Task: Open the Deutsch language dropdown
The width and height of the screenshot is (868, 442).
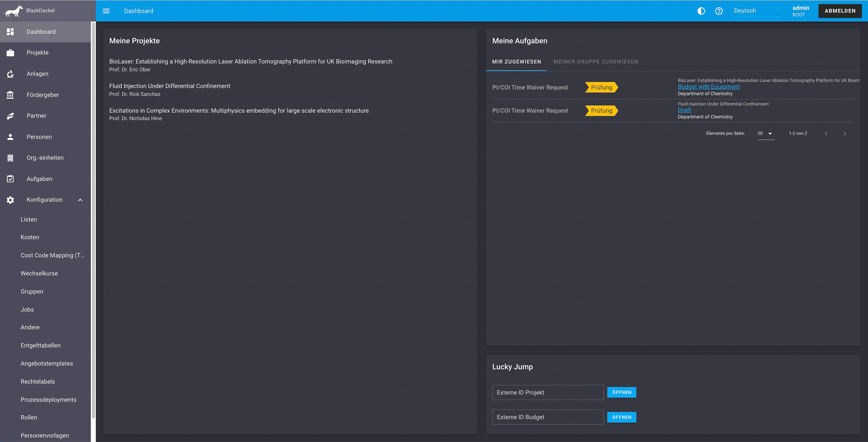Action: pos(757,11)
